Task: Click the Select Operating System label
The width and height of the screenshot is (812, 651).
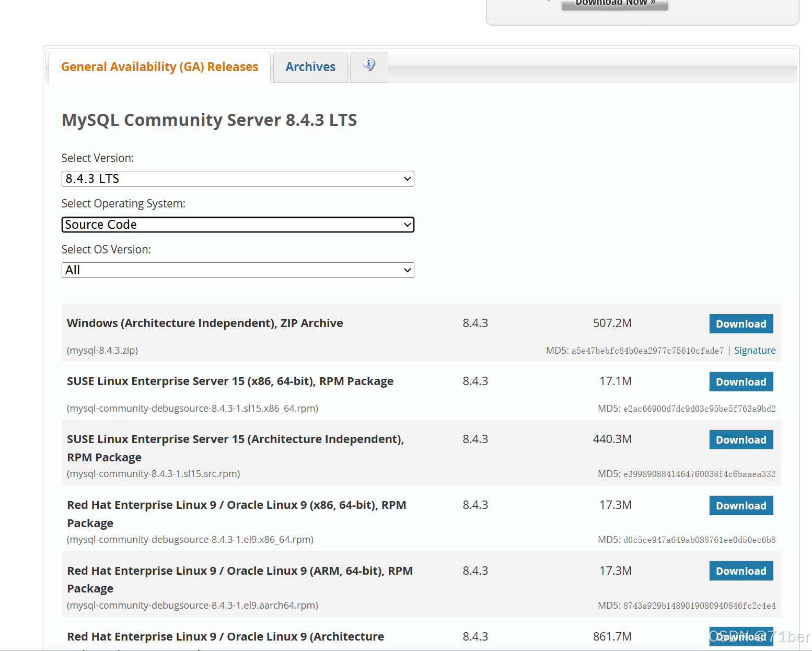Action: (123, 204)
